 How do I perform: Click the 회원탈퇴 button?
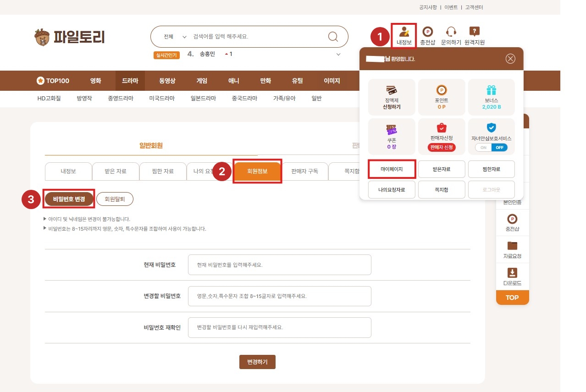(x=115, y=199)
